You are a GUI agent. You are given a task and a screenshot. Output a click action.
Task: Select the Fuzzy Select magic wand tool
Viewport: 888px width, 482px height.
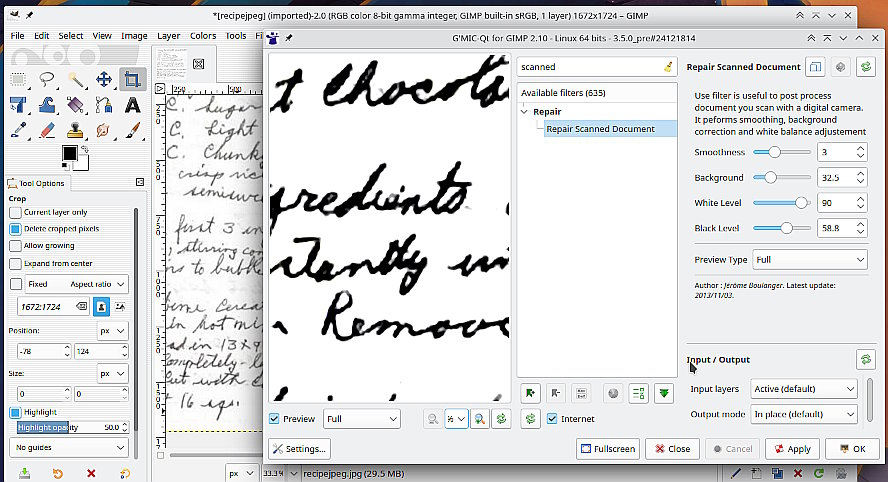click(75, 79)
